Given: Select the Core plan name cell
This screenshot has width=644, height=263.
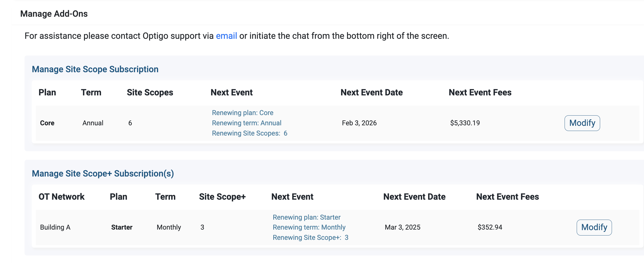Looking at the screenshot, I should 47,123.
